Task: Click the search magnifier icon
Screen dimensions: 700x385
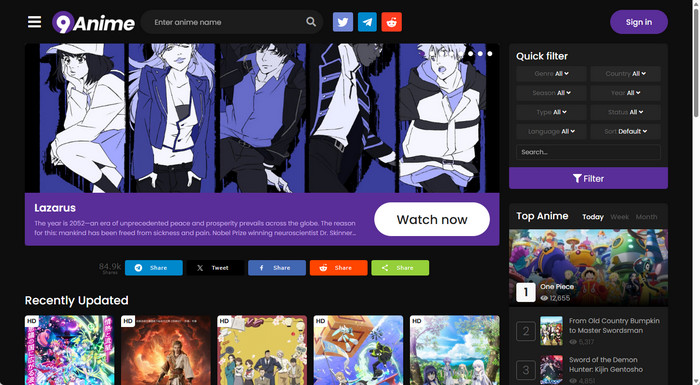Action: pyautogui.click(x=311, y=22)
